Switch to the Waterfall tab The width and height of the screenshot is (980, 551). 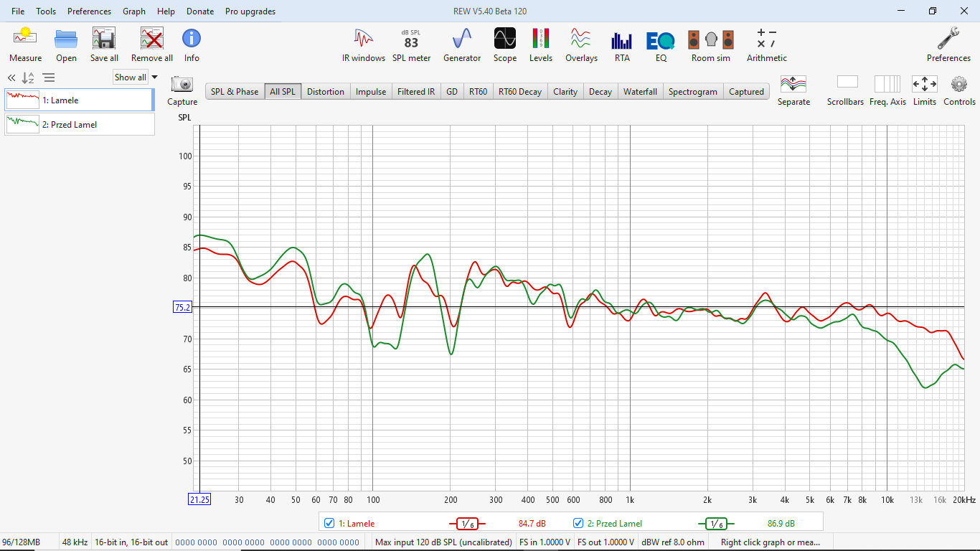tap(639, 91)
